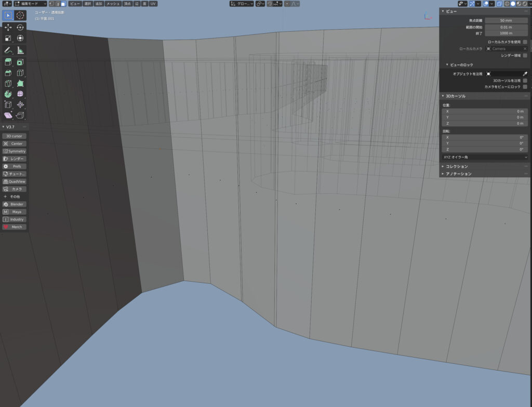The width and height of the screenshot is (532, 407).
Task: Open the 編集モード mode dropdown
Action: (x=30, y=4)
